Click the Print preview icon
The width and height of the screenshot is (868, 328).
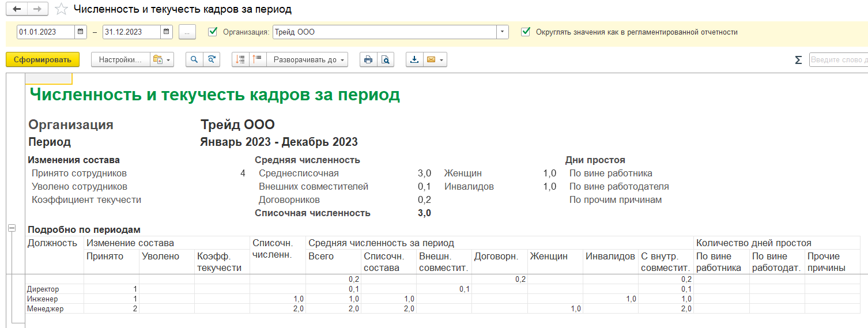click(x=386, y=59)
